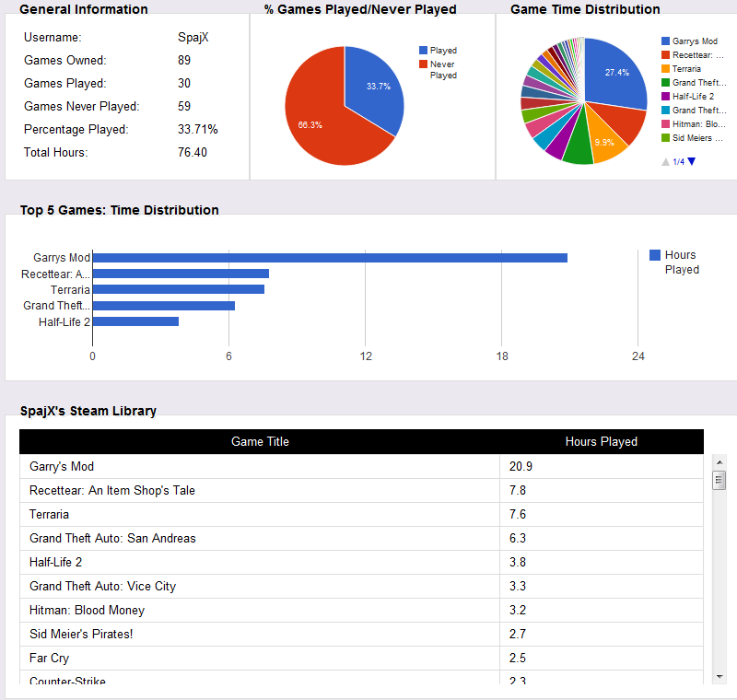
Task: Click the 1/4 legend page indicator
Action: point(678,161)
